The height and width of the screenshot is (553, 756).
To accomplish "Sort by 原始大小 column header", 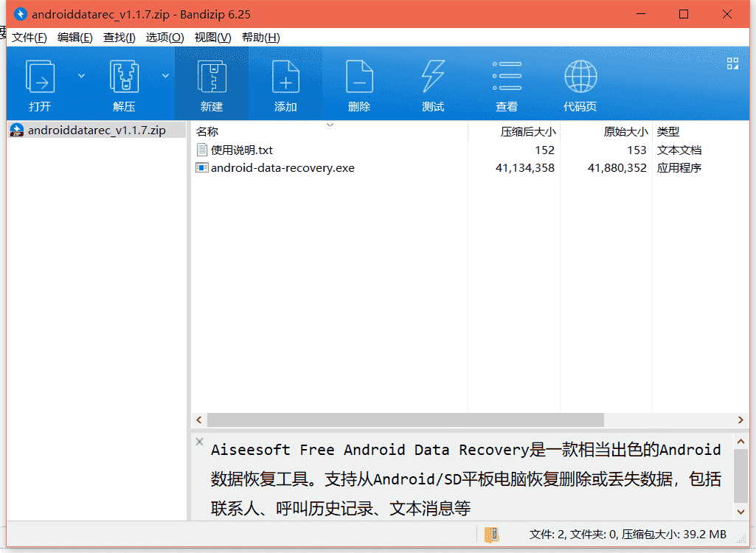I will [625, 132].
